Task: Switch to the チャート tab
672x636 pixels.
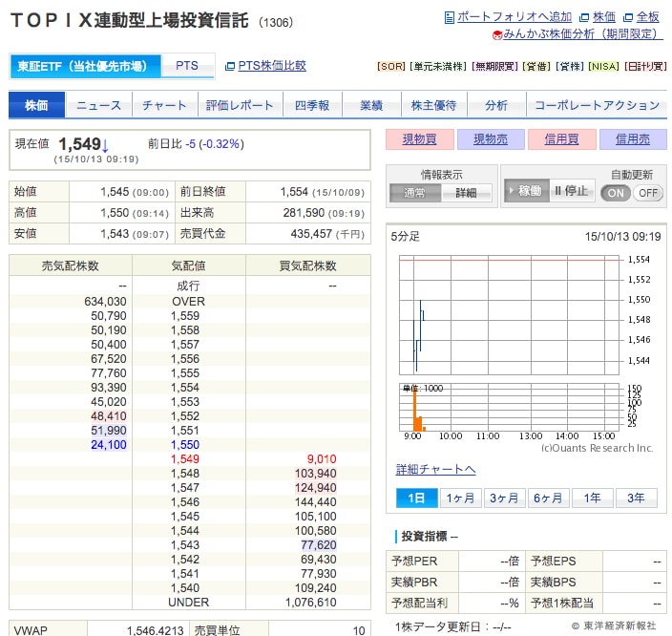Action: 165,105
